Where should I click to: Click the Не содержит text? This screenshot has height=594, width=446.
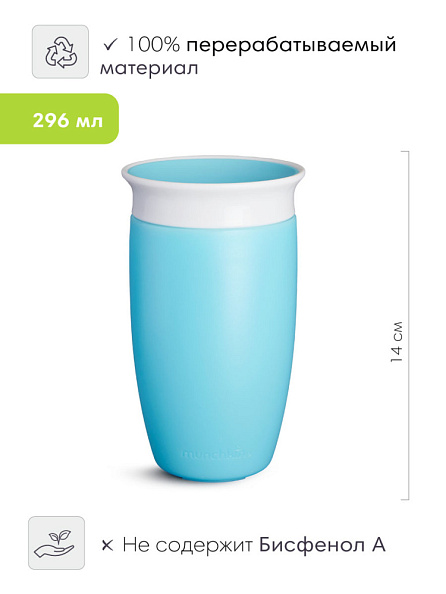(188, 546)
